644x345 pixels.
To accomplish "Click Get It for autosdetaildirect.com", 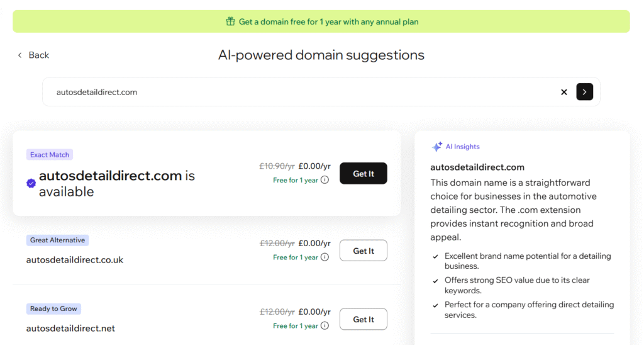I will 364,174.
